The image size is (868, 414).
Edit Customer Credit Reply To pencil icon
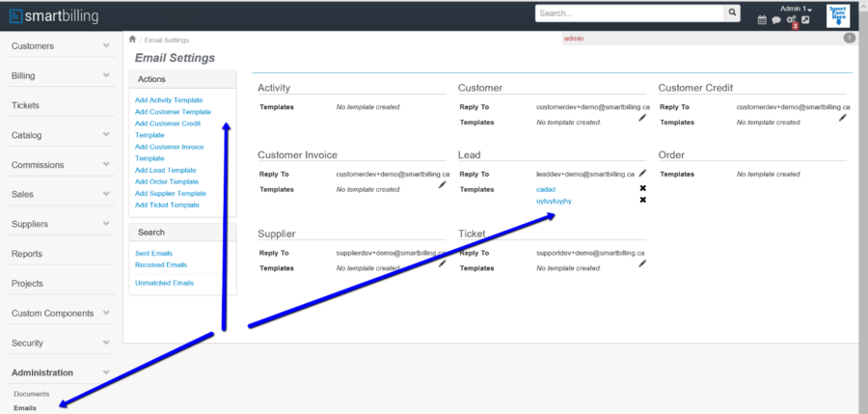click(843, 118)
